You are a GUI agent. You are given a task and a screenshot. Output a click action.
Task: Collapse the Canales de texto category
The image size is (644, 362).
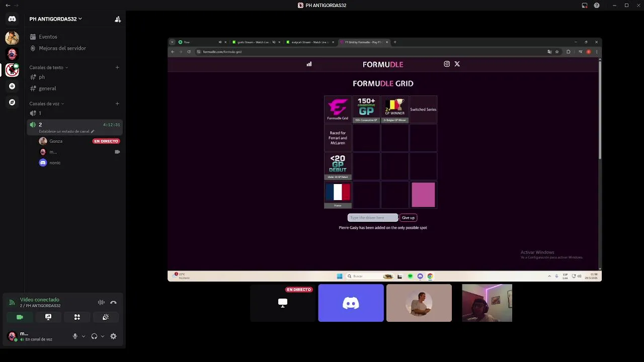click(x=48, y=67)
